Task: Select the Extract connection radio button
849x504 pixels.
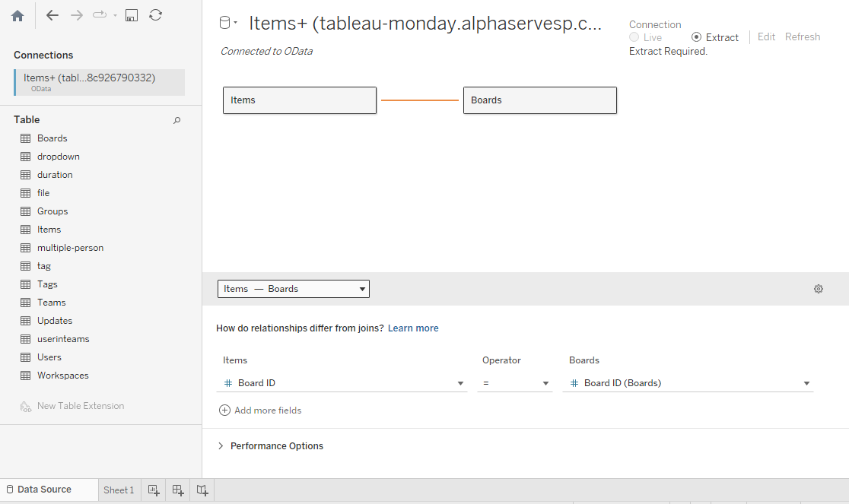Action: click(697, 37)
